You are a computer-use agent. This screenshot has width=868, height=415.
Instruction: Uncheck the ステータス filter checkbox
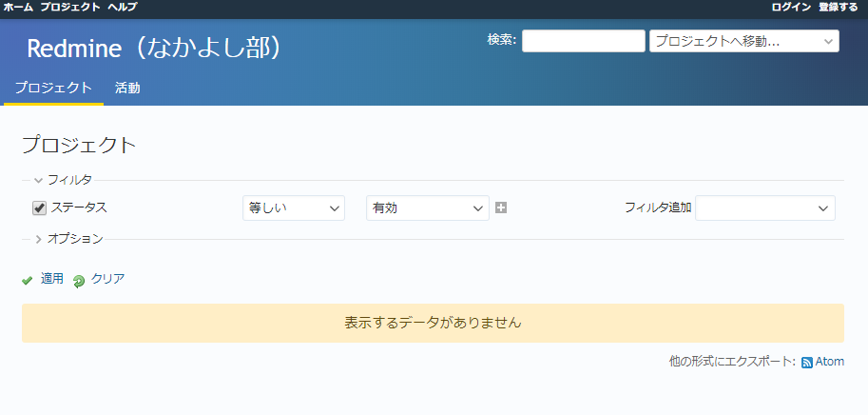pos(39,208)
